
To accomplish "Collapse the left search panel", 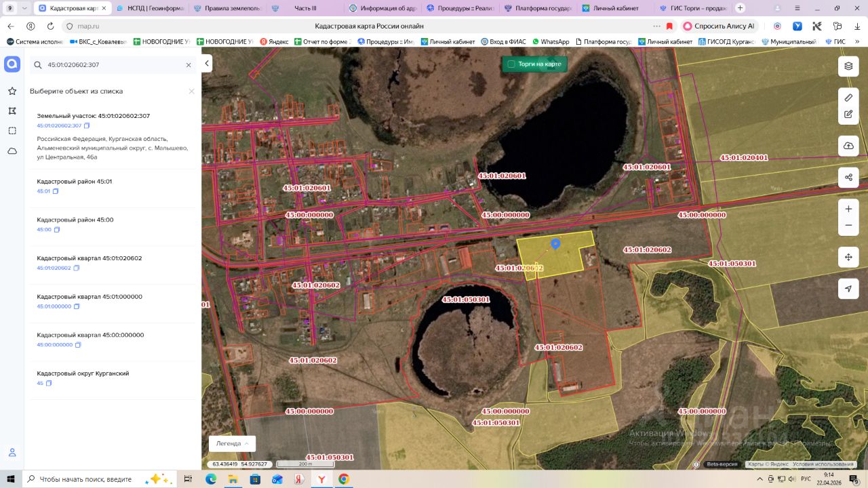I will [x=207, y=64].
